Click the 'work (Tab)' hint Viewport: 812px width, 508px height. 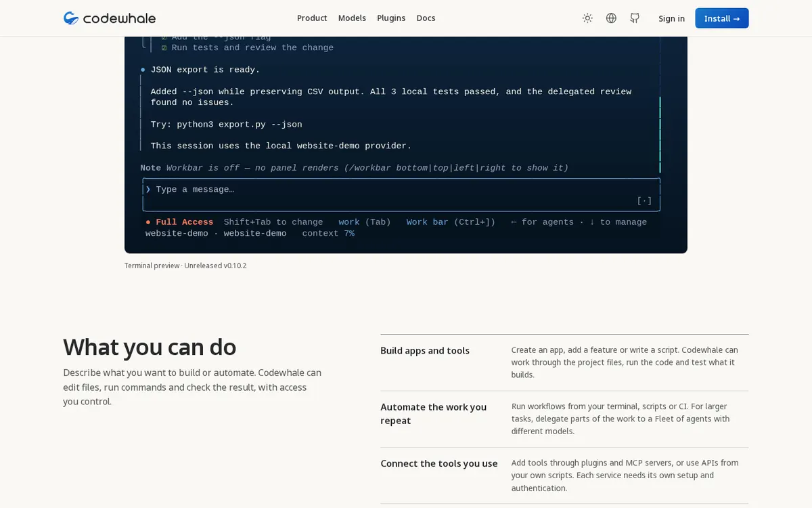(x=365, y=222)
